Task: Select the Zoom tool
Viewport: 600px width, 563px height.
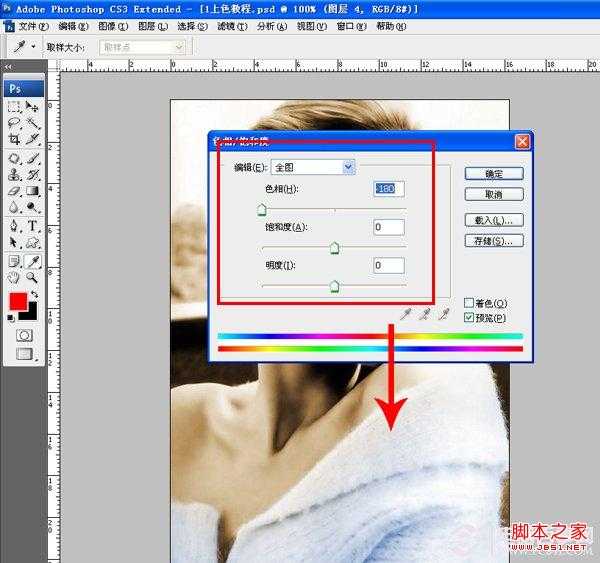Action: click(33, 277)
